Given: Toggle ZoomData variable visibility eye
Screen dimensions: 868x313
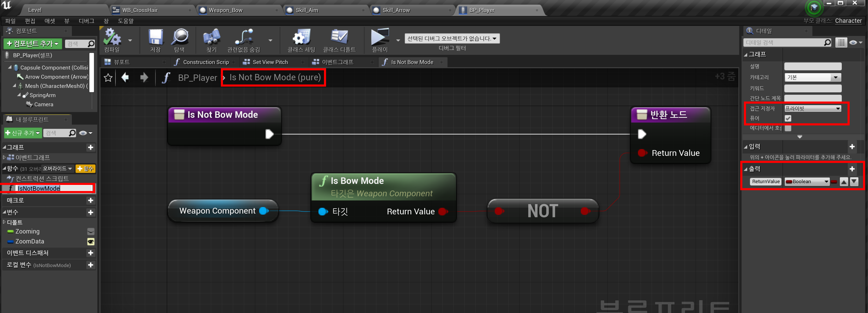Looking at the screenshot, I should [x=91, y=242].
